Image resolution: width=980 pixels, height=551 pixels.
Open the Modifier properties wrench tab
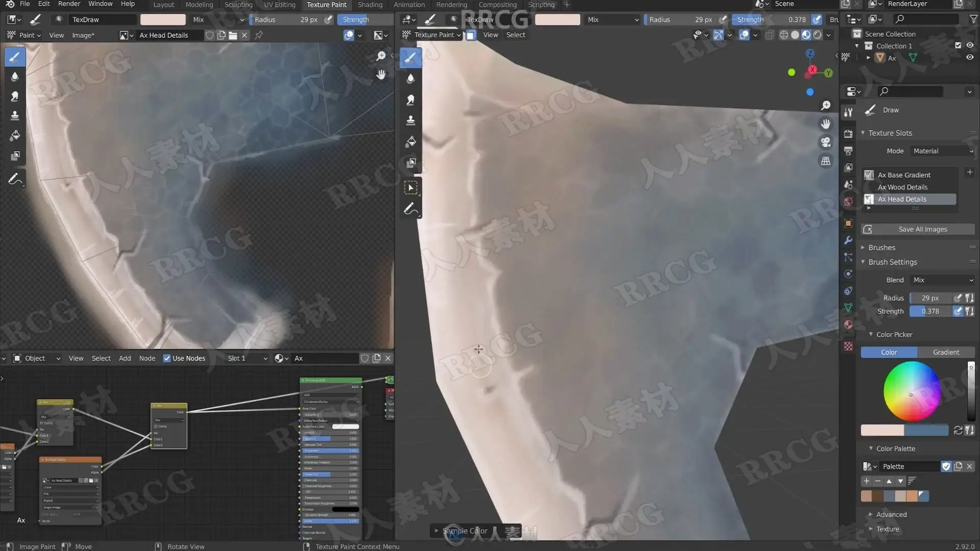[x=848, y=240]
